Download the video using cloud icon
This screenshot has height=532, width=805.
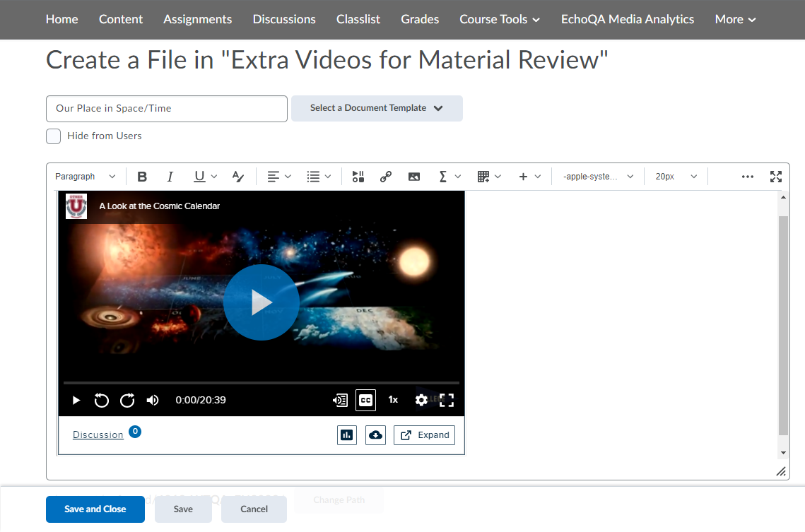point(375,435)
